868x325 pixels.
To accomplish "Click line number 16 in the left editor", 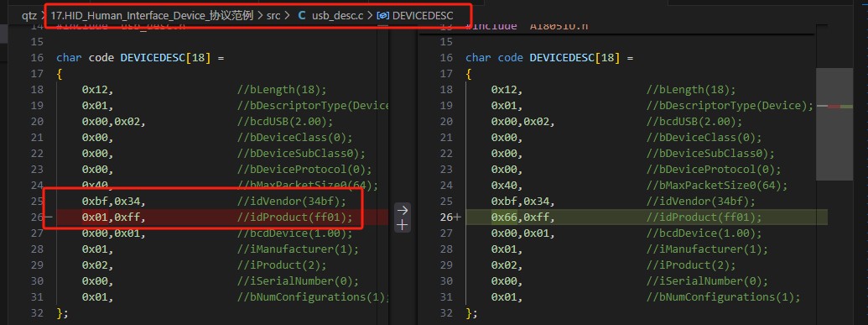I will [x=37, y=58].
